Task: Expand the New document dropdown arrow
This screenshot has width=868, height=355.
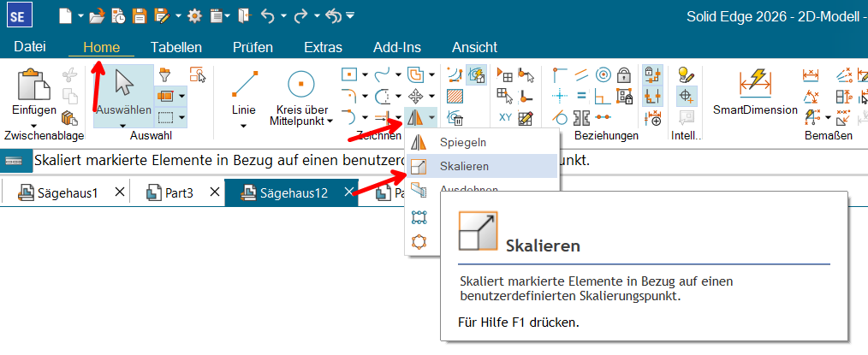Action: pos(80,16)
